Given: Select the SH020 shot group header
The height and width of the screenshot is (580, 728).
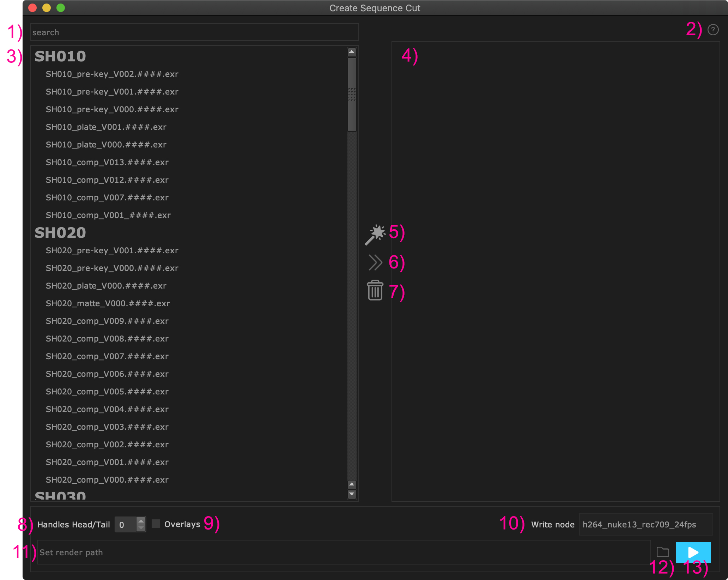Looking at the screenshot, I should pos(60,233).
